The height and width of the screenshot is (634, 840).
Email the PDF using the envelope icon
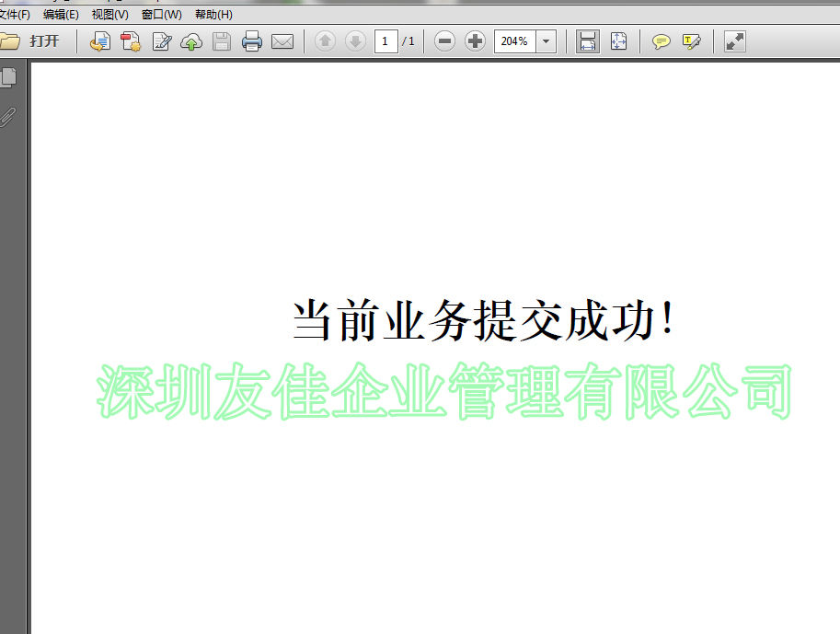pos(282,40)
